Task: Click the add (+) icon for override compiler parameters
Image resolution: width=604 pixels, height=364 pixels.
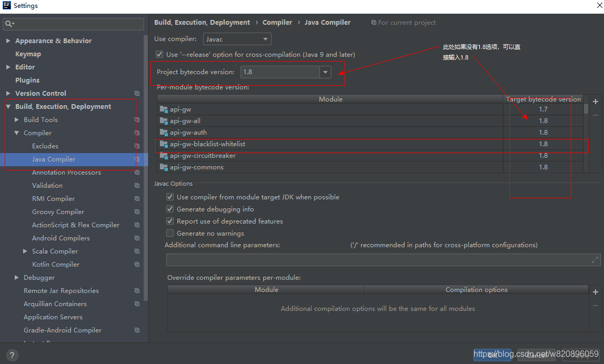Action: coord(595,292)
